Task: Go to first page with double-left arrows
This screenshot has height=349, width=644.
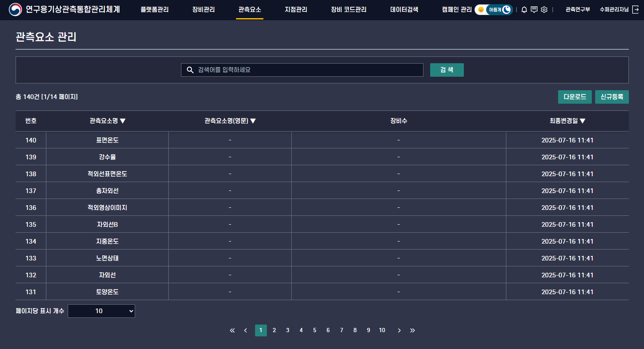Action: [232, 330]
